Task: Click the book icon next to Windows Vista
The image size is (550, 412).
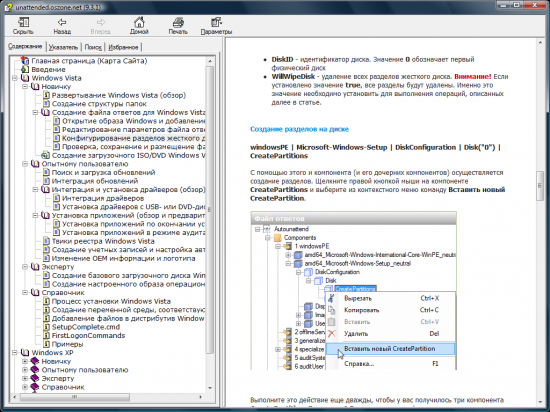Action: coord(25,78)
